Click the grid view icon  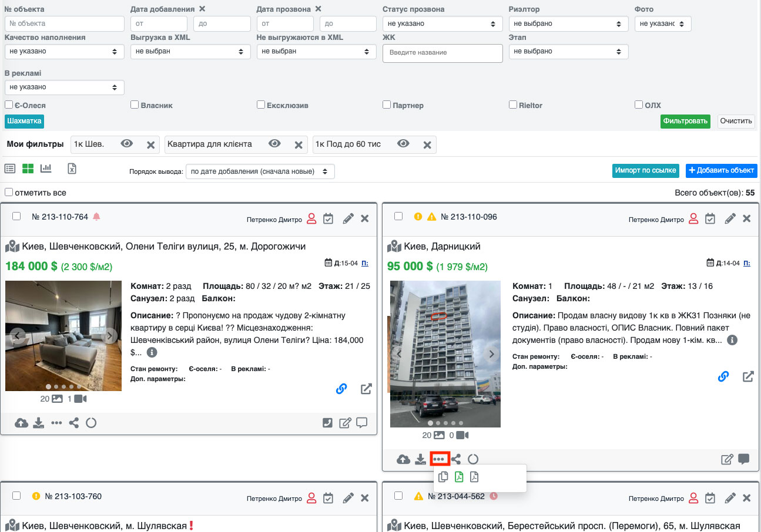[x=28, y=169]
